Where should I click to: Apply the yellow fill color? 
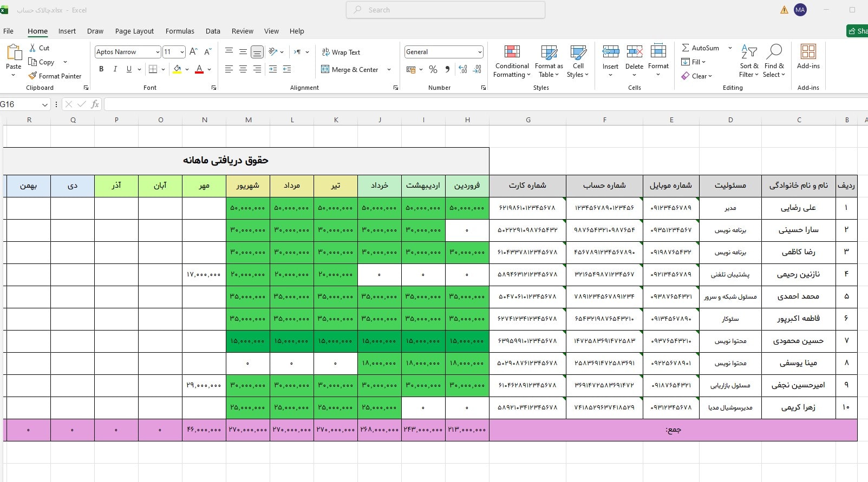177,69
